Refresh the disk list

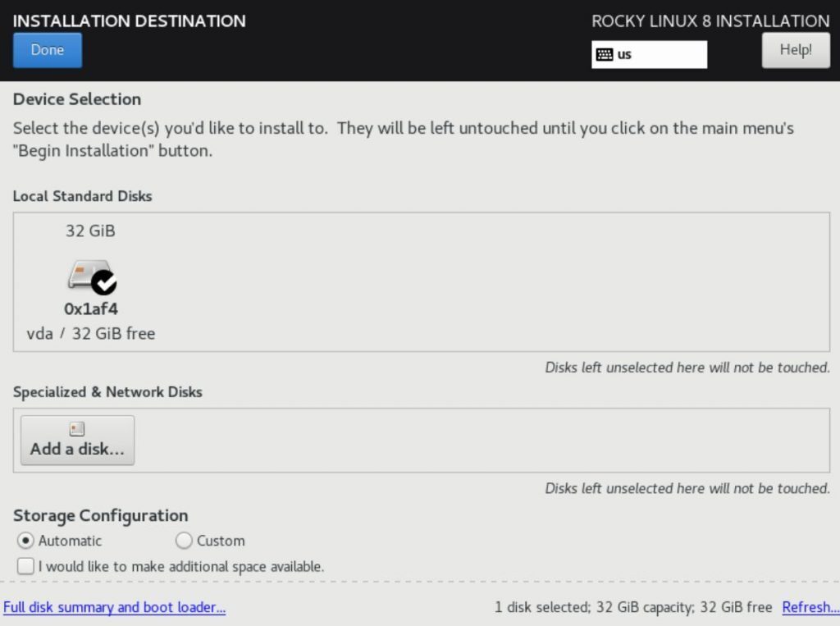click(x=810, y=607)
